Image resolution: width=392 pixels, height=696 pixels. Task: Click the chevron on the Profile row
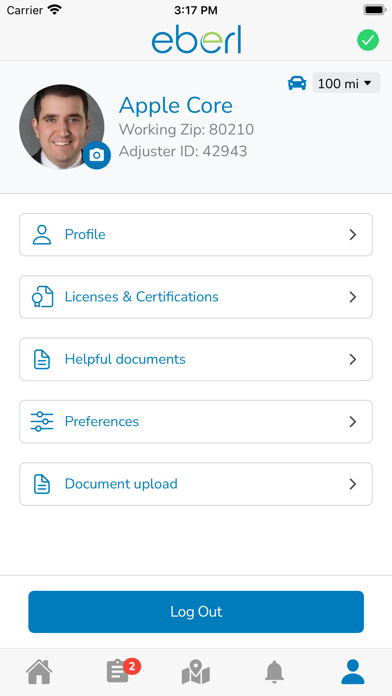click(x=353, y=235)
